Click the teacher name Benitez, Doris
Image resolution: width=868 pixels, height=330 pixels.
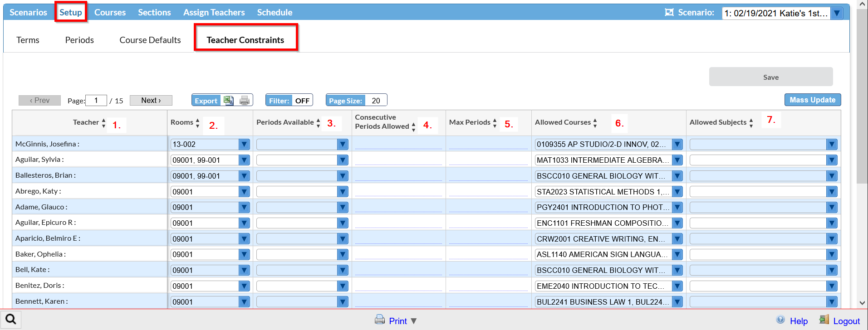click(x=39, y=286)
